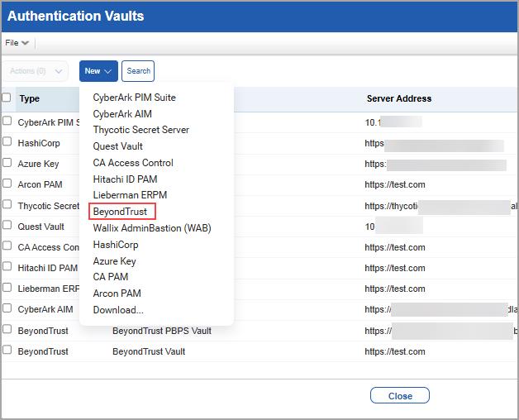Click Arcon PAM row's https://test.com address

click(395, 185)
